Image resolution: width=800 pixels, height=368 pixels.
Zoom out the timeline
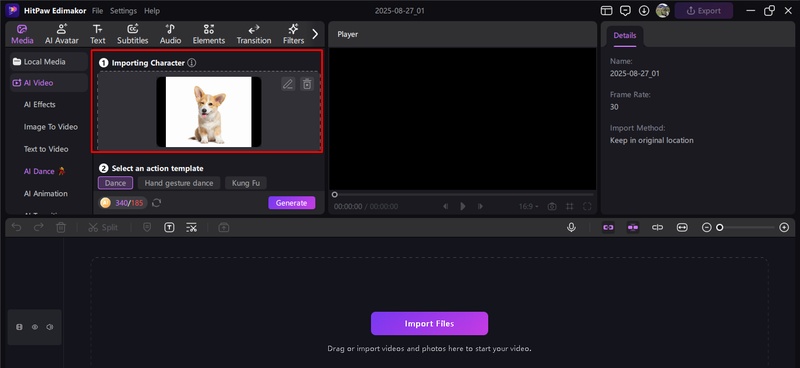tap(707, 228)
